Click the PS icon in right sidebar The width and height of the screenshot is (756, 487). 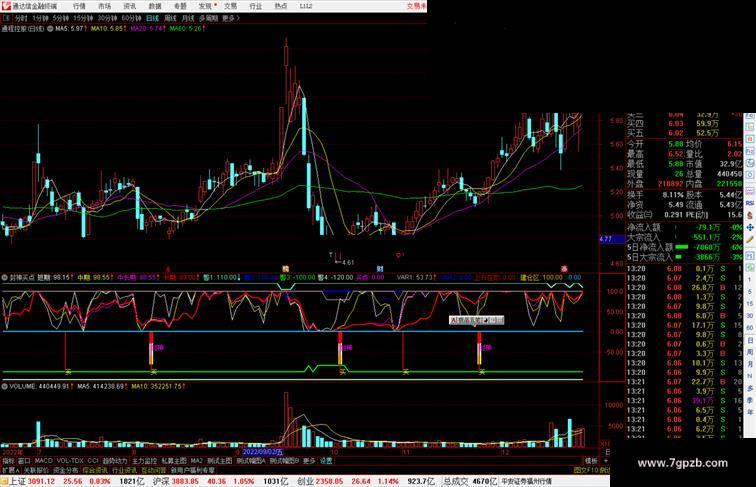pos(749,256)
